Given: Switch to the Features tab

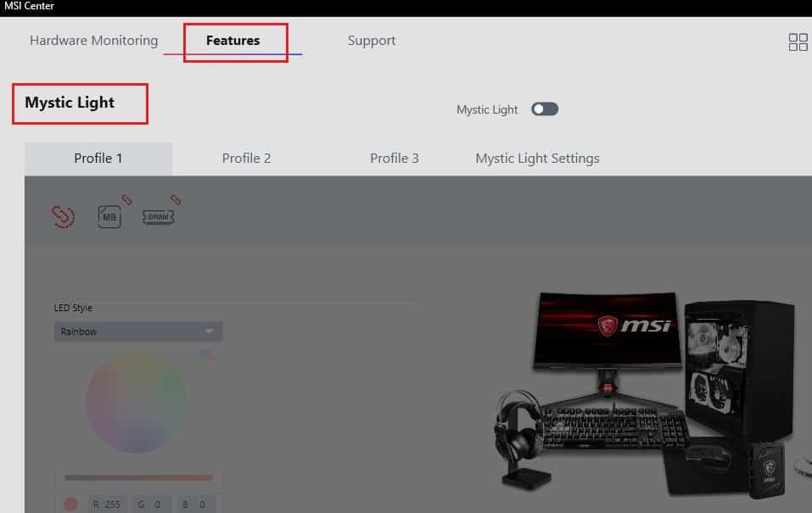Looking at the screenshot, I should (x=233, y=41).
